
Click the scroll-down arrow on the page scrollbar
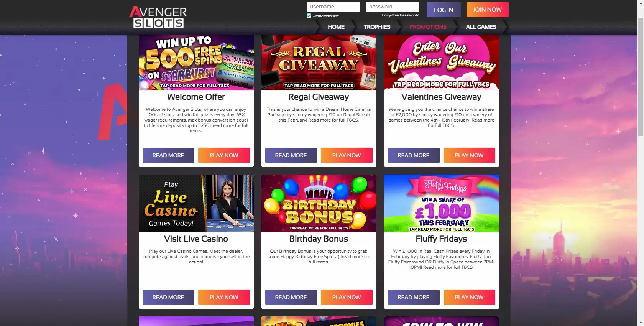[641, 323]
